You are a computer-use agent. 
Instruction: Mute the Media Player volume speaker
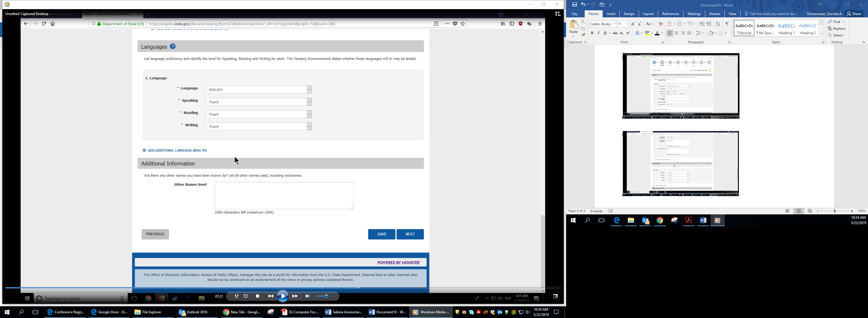click(x=307, y=297)
